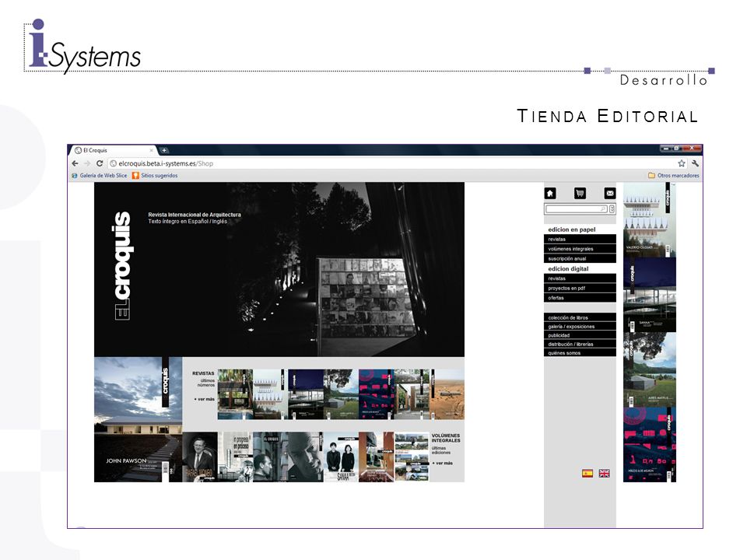Open publicidad menu item
Viewport: 747px width, 560px height.
[580, 335]
